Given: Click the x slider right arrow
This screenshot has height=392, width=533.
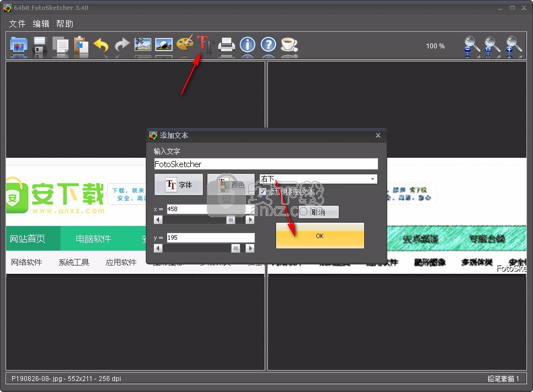Looking at the screenshot, I should [250, 220].
